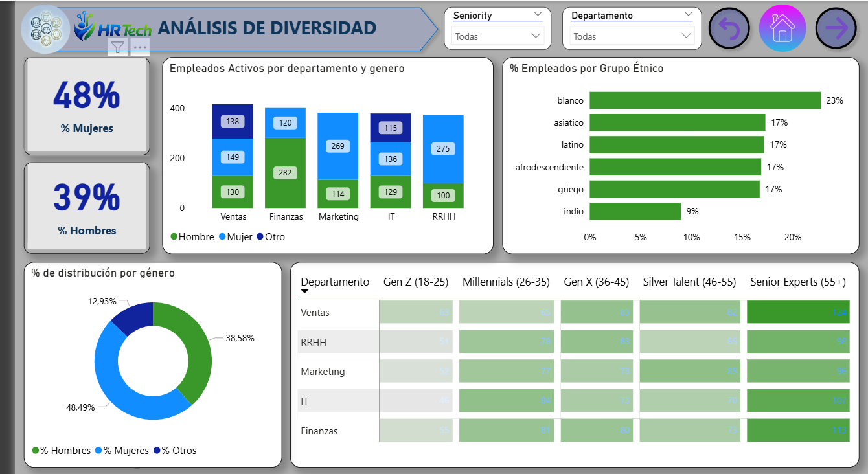Click the afrodescendiente ethnic group bar
Viewport: 868px width, 474px height.
(x=676, y=167)
